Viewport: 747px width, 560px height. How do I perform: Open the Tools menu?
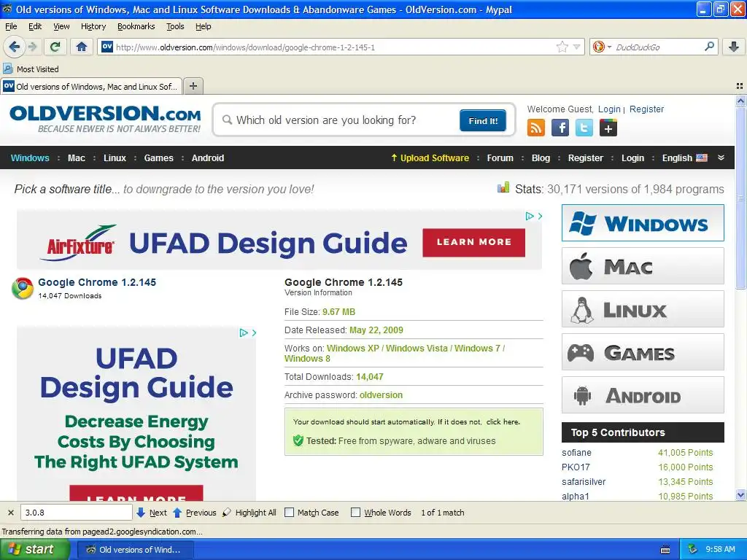175,26
